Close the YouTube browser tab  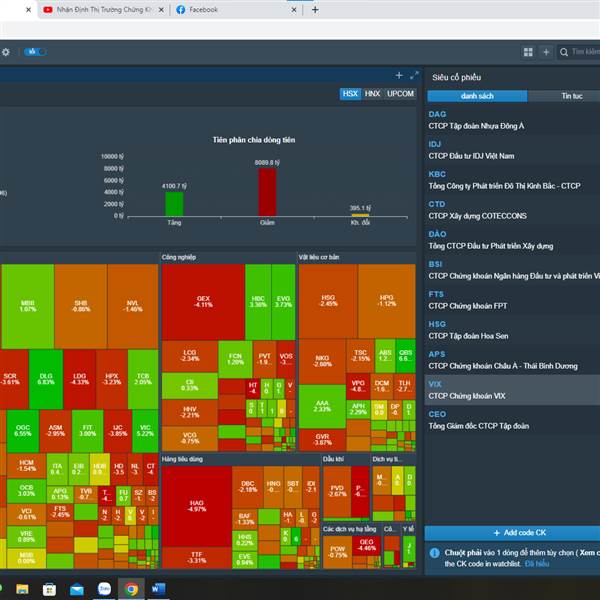(x=161, y=10)
